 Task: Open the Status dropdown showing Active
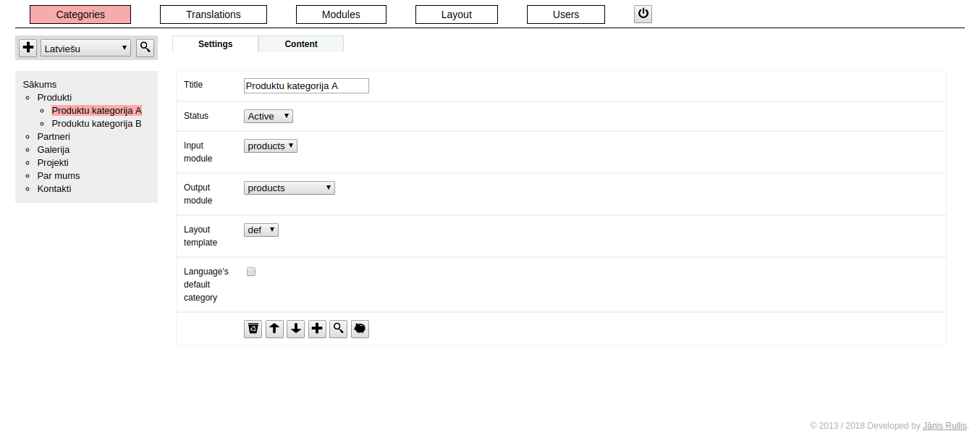tap(269, 116)
